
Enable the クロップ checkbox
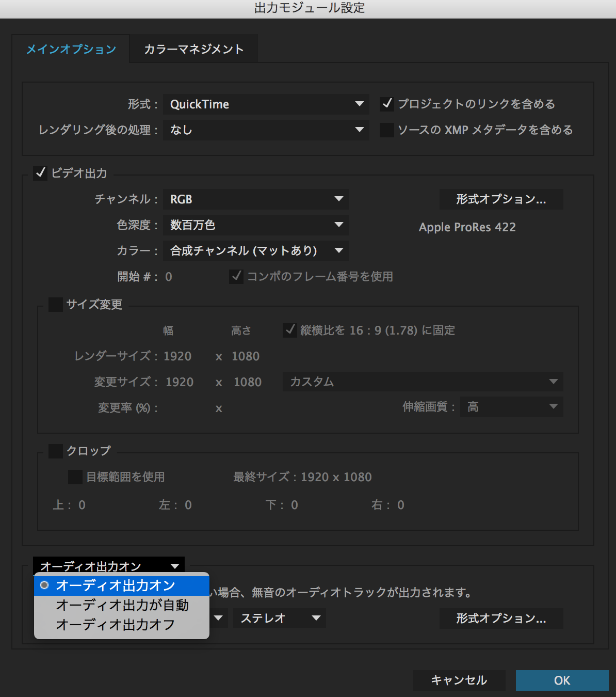click(56, 451)
